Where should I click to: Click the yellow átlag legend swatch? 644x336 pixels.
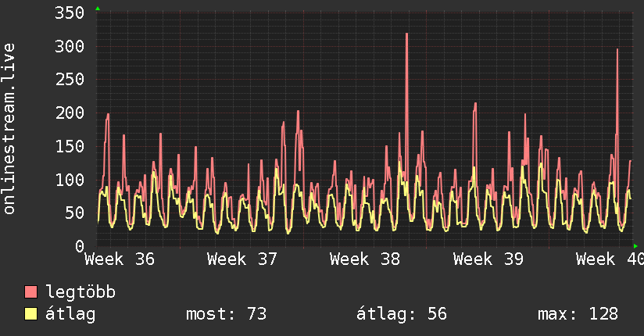coord(30,314)
